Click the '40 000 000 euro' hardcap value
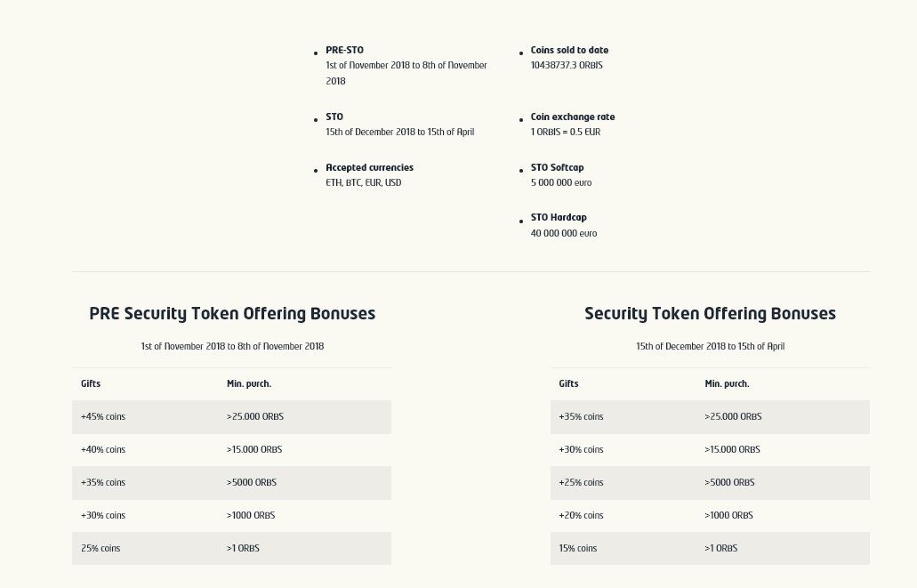Viewport: 917px width, 588px height. 563,233
